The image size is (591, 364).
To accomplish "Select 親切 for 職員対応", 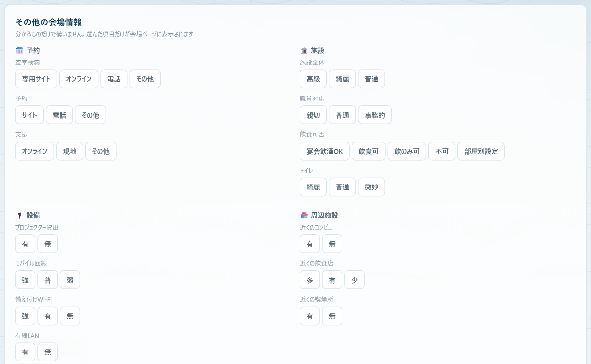I will tap(313, 115).
